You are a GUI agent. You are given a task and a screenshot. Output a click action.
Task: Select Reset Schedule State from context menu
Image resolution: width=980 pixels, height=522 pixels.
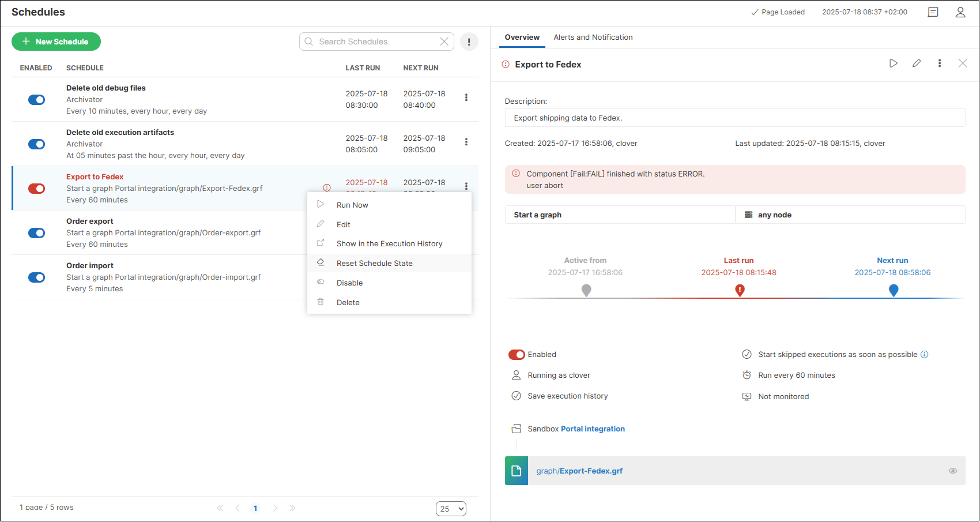pos(375,264)
